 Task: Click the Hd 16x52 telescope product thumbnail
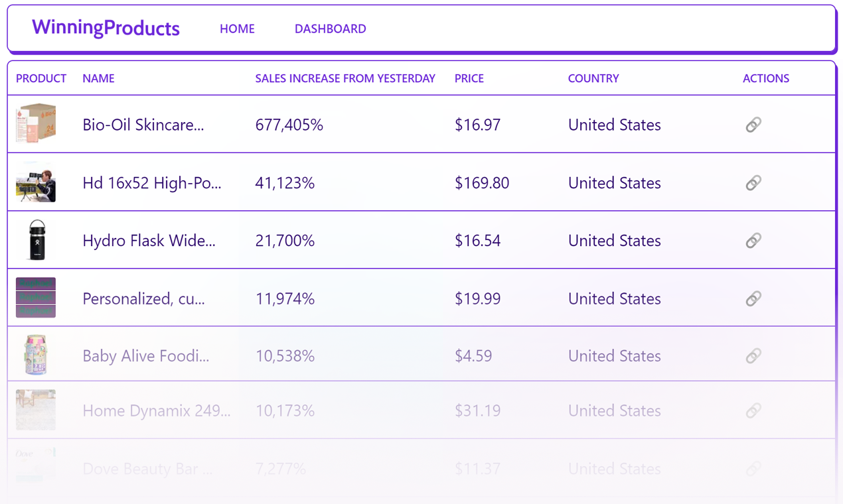coord(36,182)
